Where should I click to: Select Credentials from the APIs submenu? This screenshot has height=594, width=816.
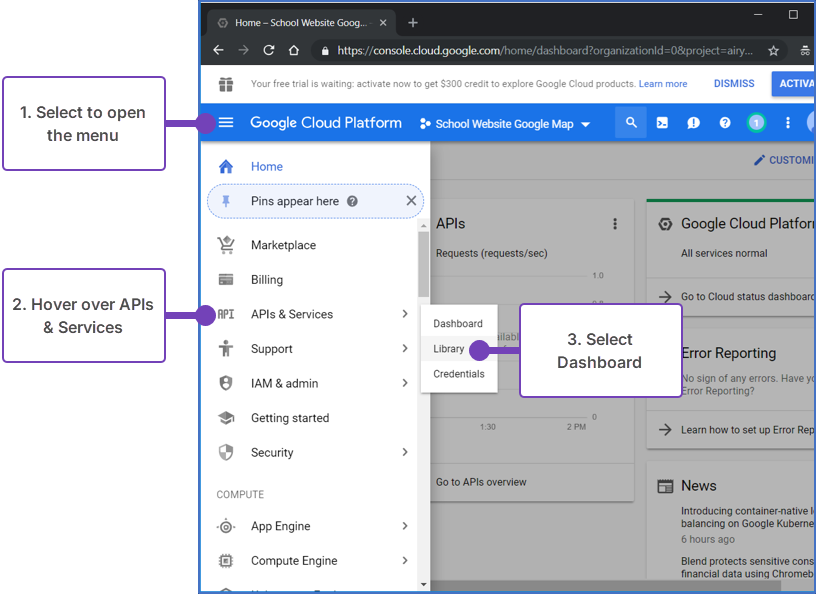coord(459,373)
